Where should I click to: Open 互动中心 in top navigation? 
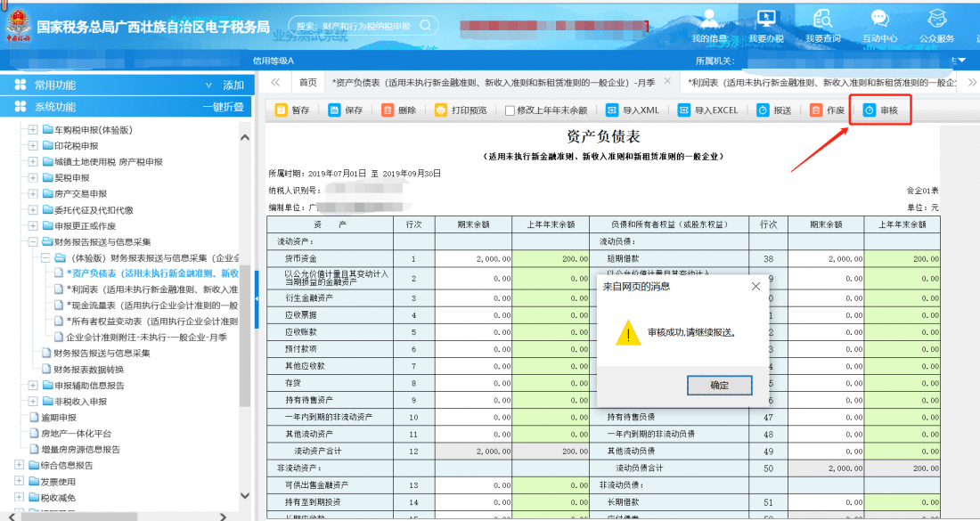(x=880, y=26)
